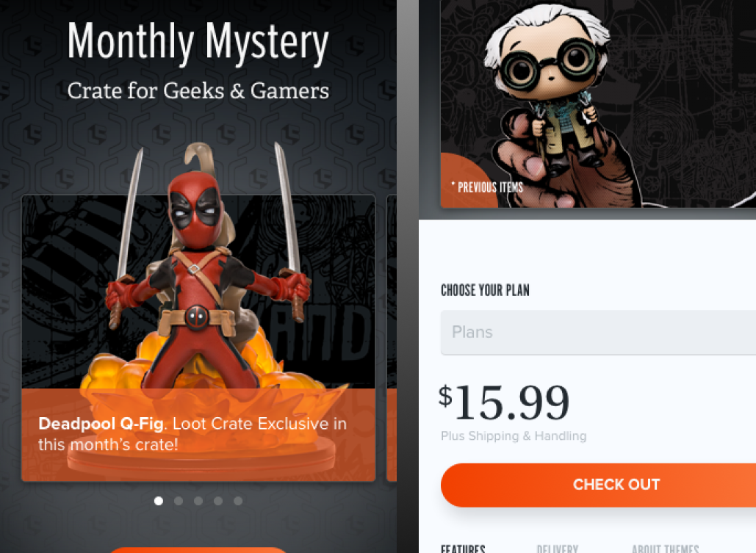Image resolution: width=756 pixels, height=553 pixels.
Task: Select the second carousel pagination dot
Action: tap(179, 501)
